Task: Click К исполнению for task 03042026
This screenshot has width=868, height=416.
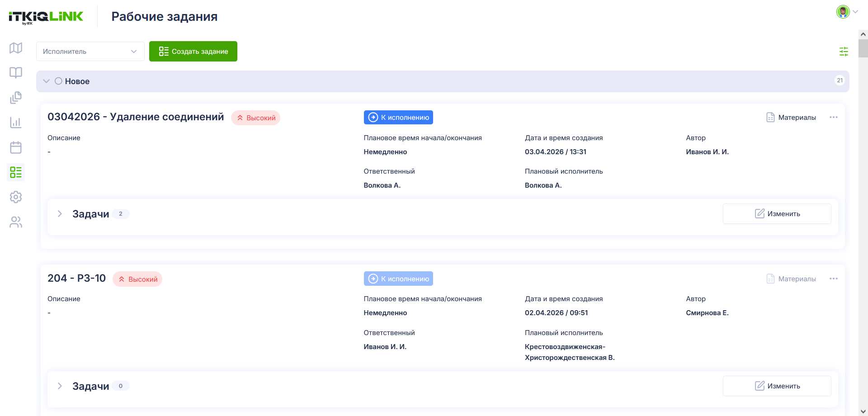Action: (398, 118)
